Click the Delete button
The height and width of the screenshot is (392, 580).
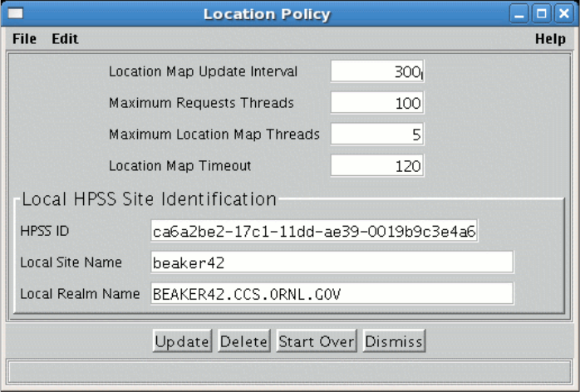point(243,341)
